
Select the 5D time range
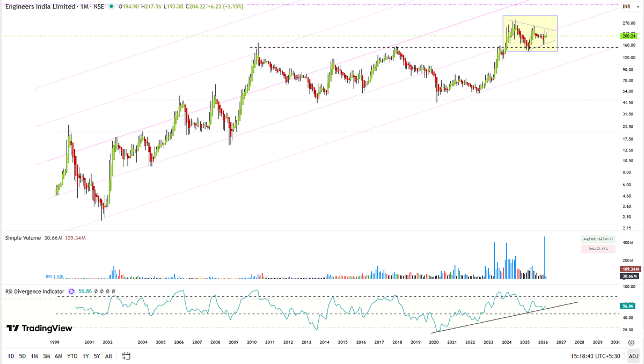pyautogui.click(x=23, y=355)
